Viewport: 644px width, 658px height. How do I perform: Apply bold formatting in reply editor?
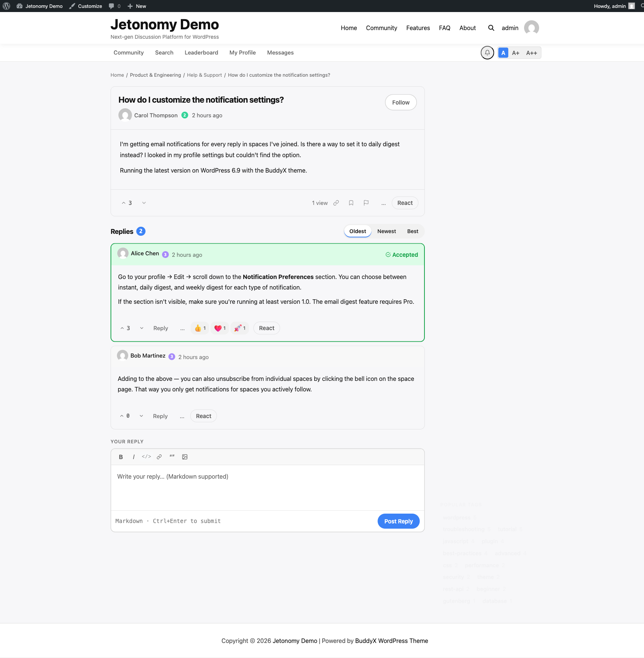pos(121,457)
